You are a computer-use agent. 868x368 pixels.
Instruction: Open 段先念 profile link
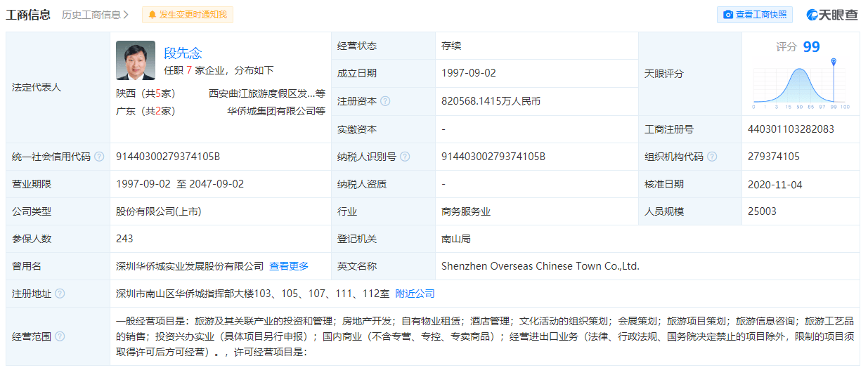tap(183, 53)
